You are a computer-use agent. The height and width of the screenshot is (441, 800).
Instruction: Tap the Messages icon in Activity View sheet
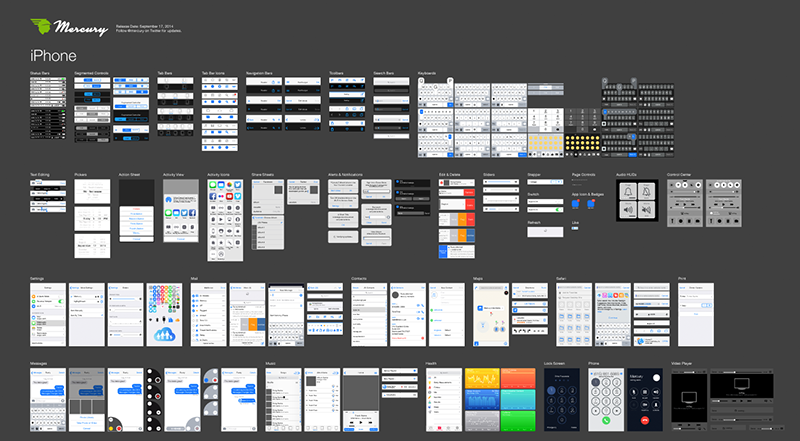pyautogui.click(x=168, y=213)
